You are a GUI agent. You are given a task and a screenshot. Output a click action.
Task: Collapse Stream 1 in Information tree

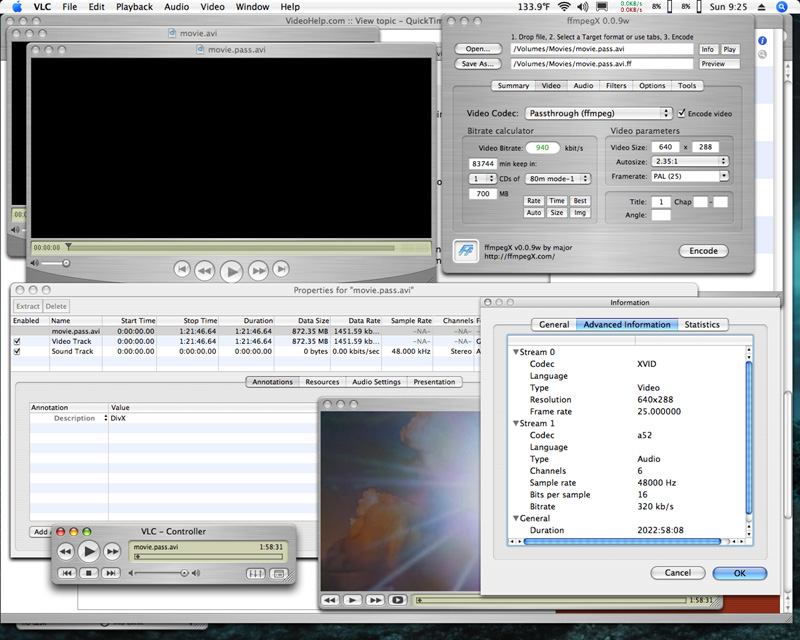click(x=516, y=423)
